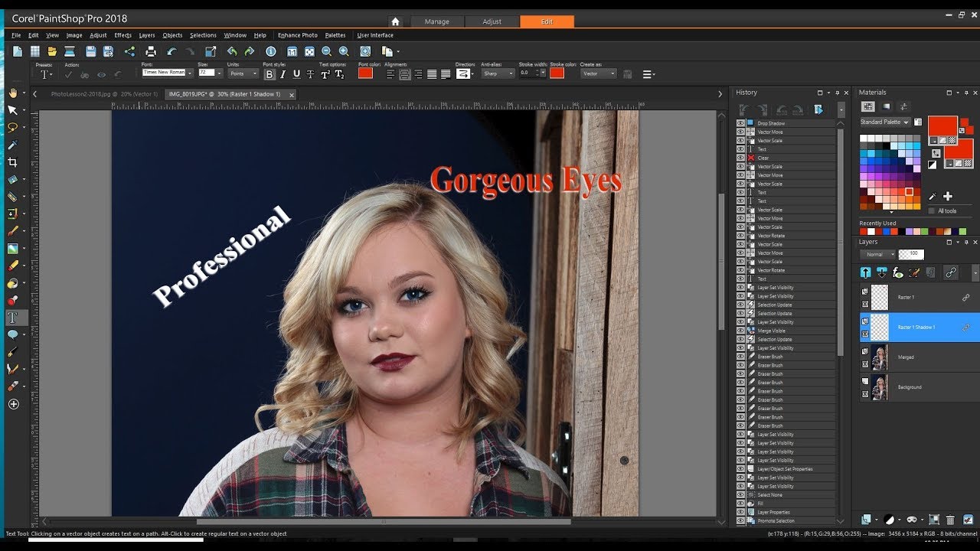Open the Effects menu
Screen dimensions: 980x551
tap(122, 35)
